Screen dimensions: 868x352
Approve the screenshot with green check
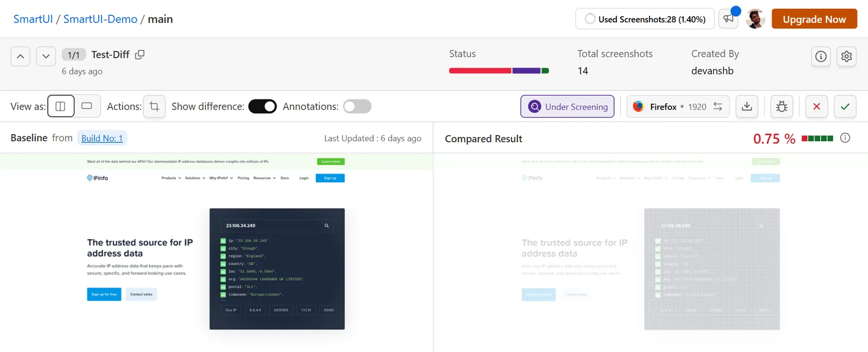[845, 106]
